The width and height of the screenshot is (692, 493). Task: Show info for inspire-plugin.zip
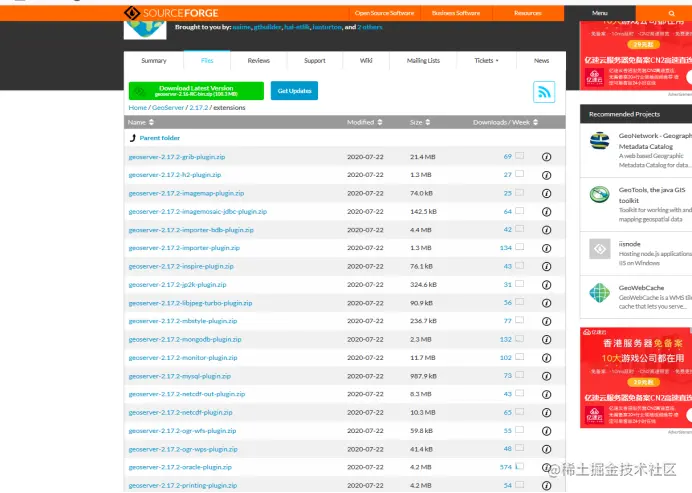pyautogui.click(x=546, y=267)
